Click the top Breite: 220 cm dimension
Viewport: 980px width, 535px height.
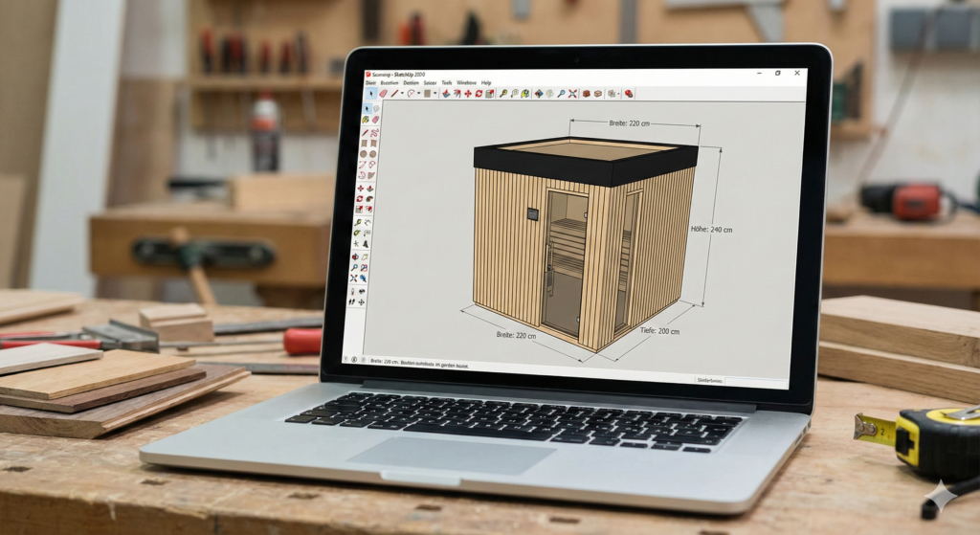(630, 123)
